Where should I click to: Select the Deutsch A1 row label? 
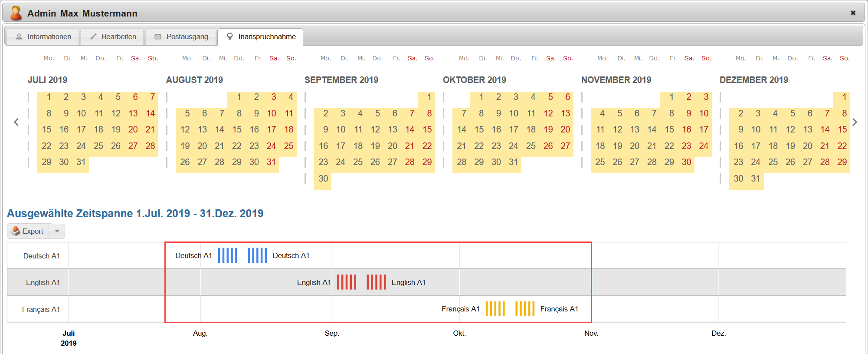coord(41,256)
